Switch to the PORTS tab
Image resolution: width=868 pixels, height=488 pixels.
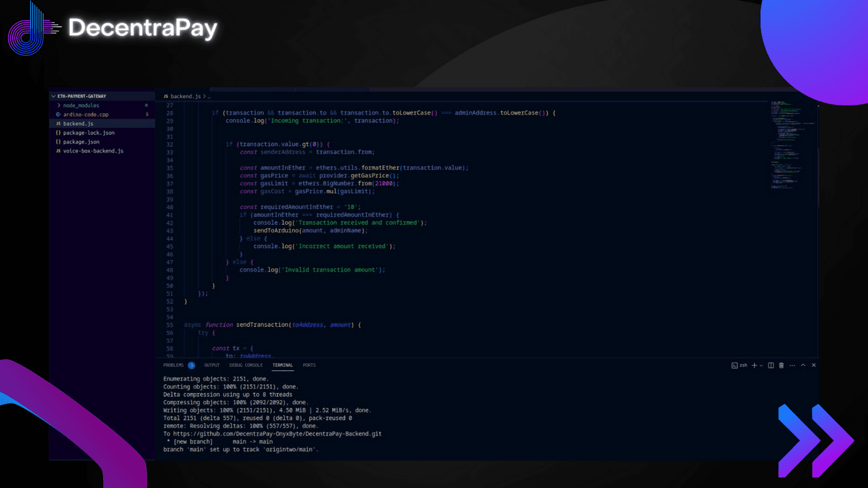[309, 365]
